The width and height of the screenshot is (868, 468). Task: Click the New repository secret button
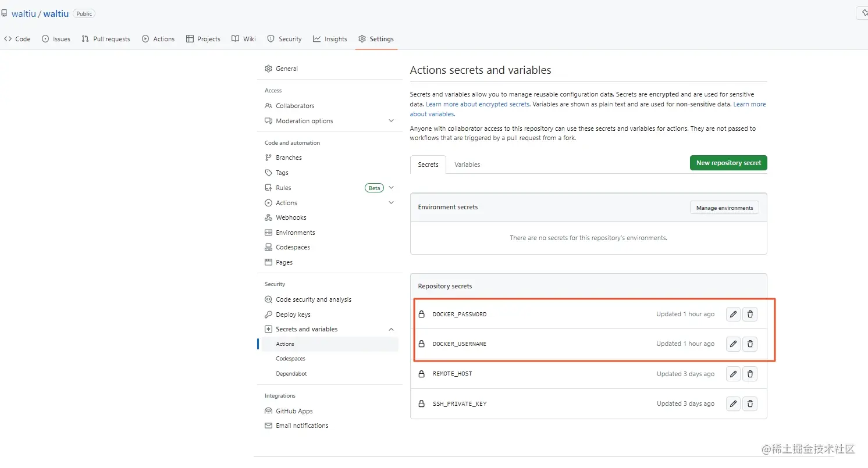(728, 163)
